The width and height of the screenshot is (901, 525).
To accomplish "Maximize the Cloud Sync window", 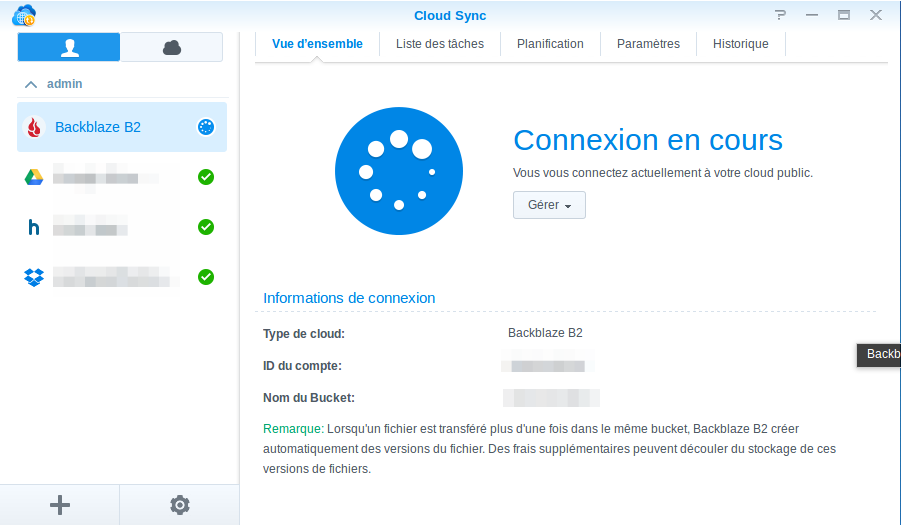I will [844, 16].
